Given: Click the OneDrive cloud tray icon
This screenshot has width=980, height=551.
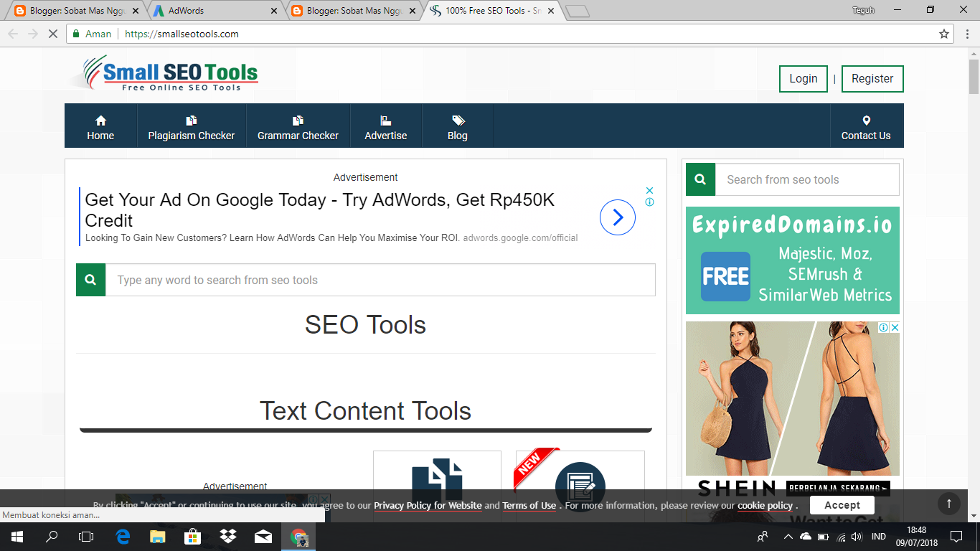Looking at the screenshot, I should [x=806, y=537].
